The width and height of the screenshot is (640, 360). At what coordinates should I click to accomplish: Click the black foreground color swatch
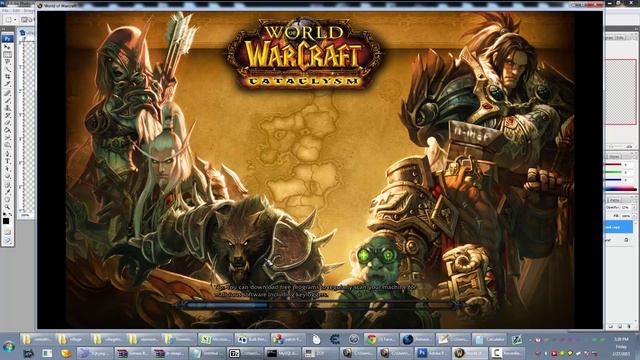(6, 221)
